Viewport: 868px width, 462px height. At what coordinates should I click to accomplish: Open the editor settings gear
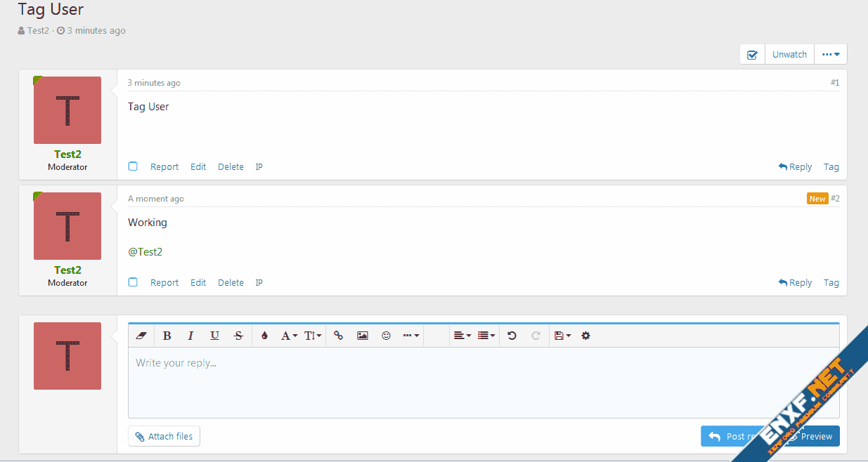585,336
